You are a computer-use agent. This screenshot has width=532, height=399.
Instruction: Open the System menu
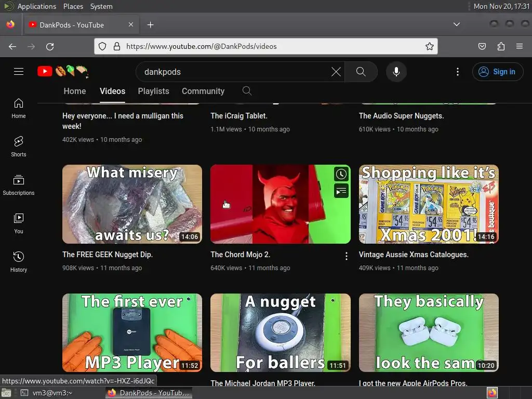pos(101,6)
